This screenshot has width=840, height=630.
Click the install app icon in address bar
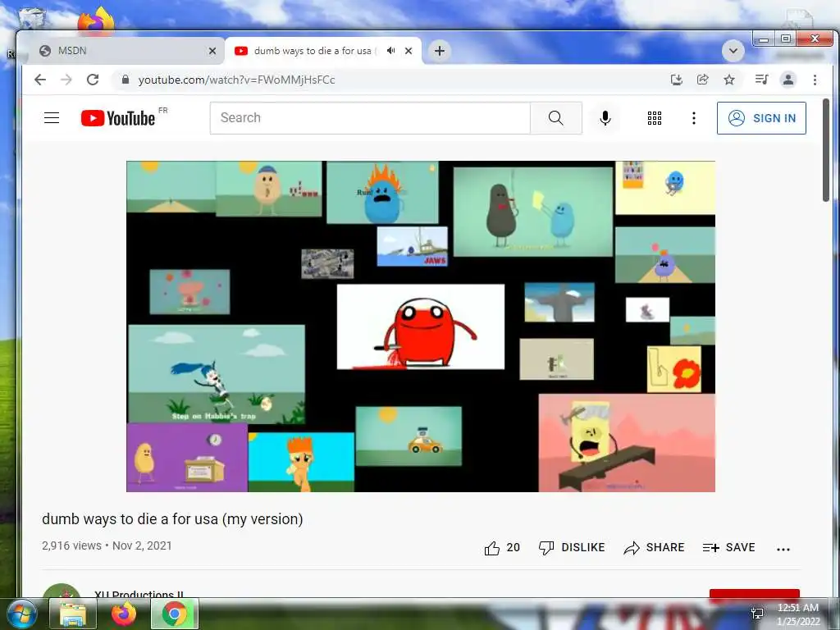click(x=677, y=80)
